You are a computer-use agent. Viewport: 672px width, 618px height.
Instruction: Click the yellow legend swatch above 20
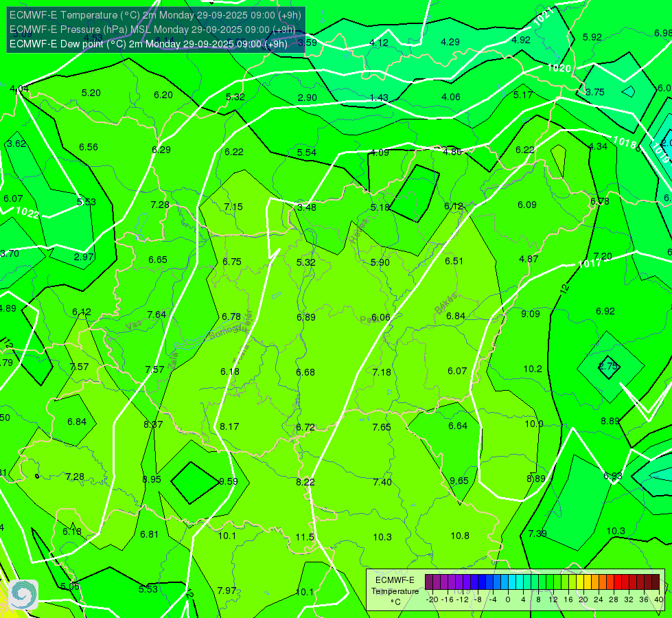(x=580, y=582)
